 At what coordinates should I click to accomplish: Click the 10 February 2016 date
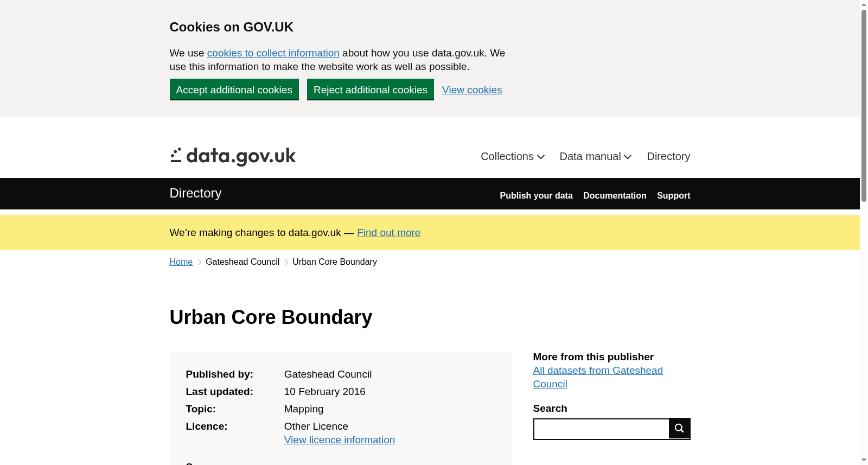click(x=325, y=392)
